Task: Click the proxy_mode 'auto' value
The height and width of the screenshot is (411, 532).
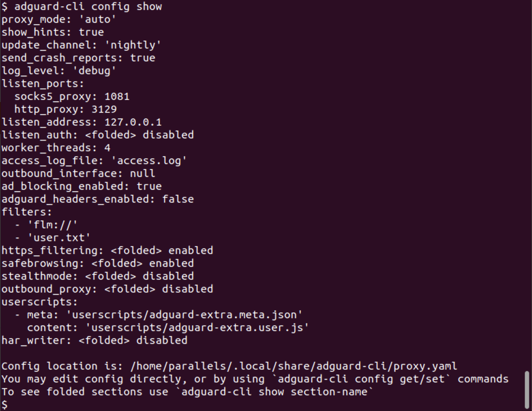Action: (97, 19)
